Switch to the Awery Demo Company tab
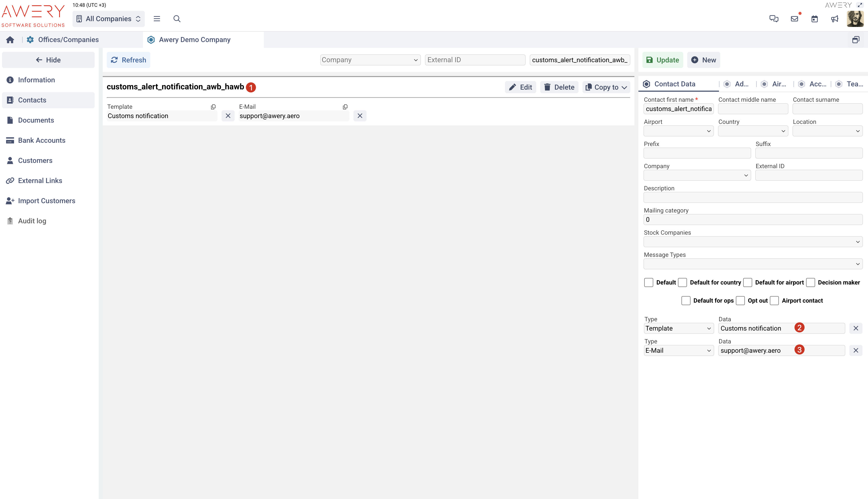 (194, 40)
